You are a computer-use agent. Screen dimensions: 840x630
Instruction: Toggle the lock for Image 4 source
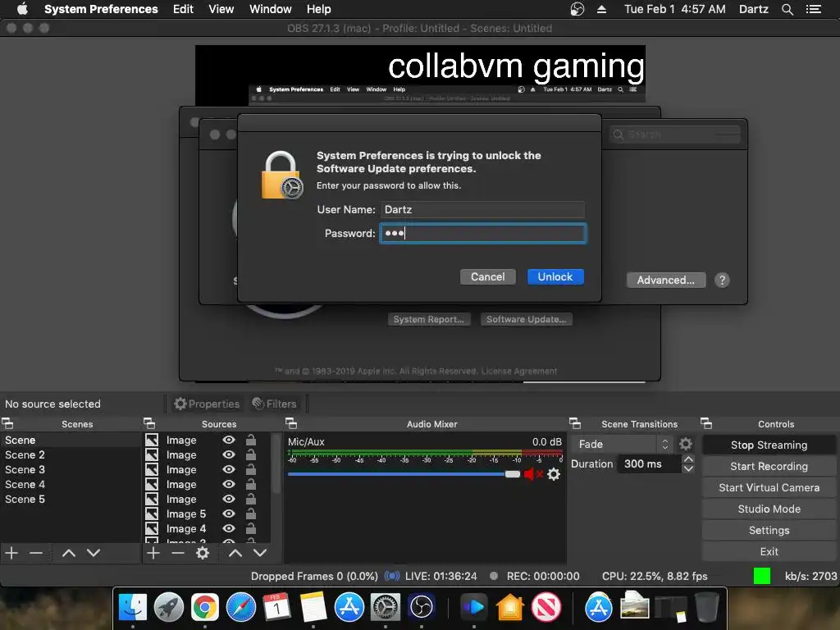point(251,529)
